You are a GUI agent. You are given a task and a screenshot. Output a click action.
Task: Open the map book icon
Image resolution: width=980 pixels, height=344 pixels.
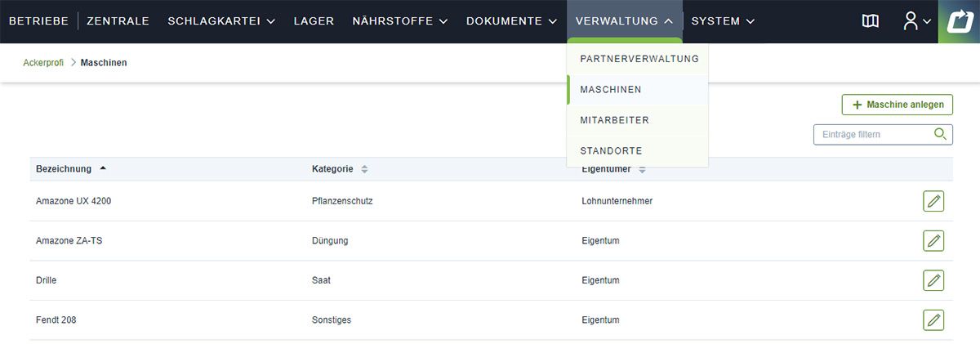[871, 21]
